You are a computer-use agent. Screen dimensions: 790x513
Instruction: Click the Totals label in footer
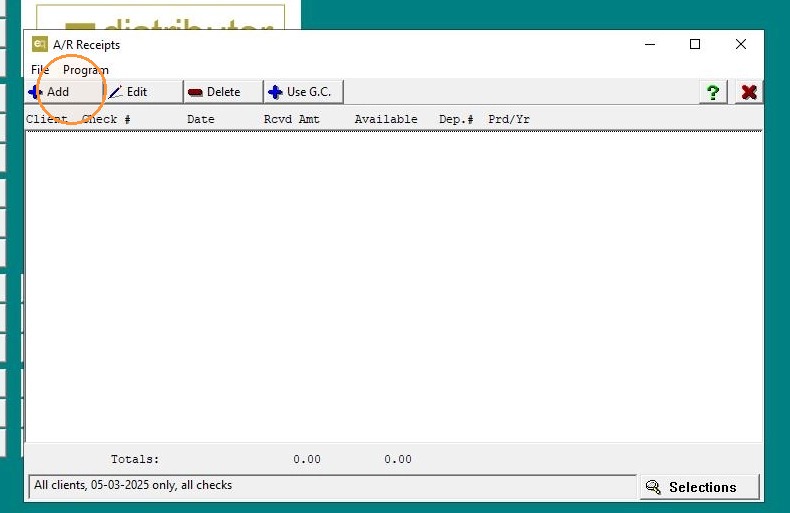coord(135,459)
